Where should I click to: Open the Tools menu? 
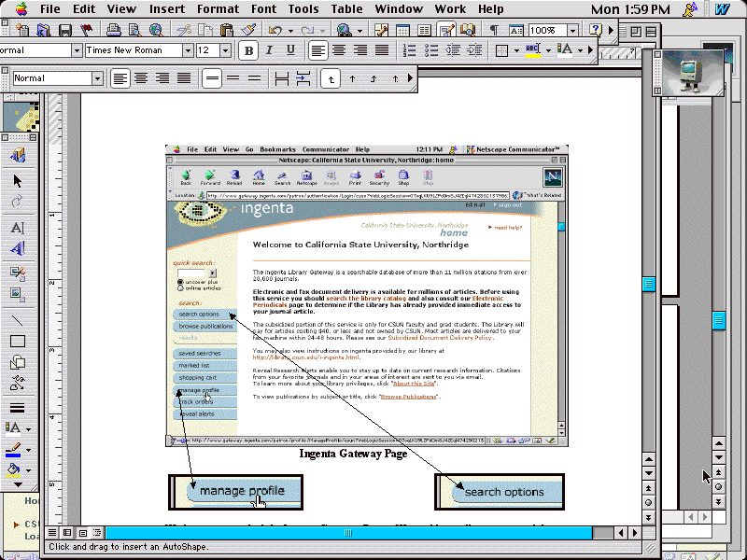point(303,9)
